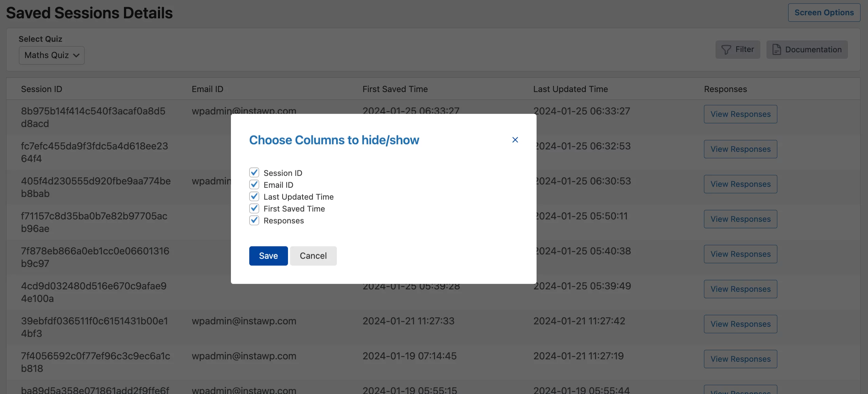The width and height of the screenshot is (868, 394).
Task: Click the funnel icon in Filter button
Action: (726, 50)
